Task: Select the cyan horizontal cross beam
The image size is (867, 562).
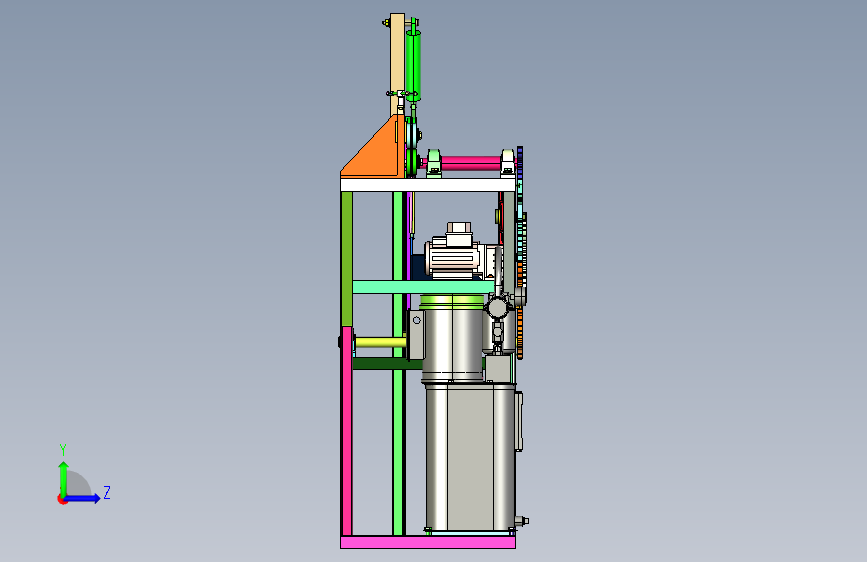Action: (424, 287)
